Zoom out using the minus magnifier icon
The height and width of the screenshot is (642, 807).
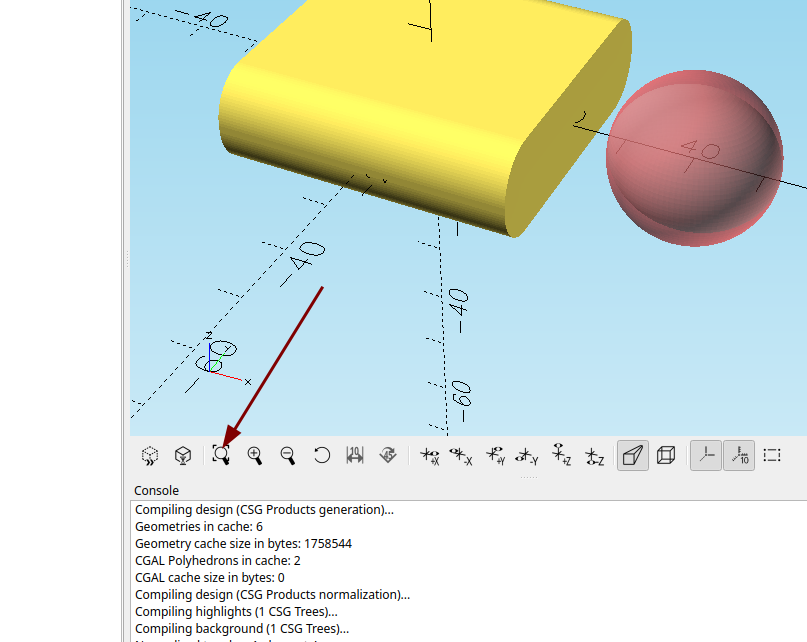tap(288, 456)
